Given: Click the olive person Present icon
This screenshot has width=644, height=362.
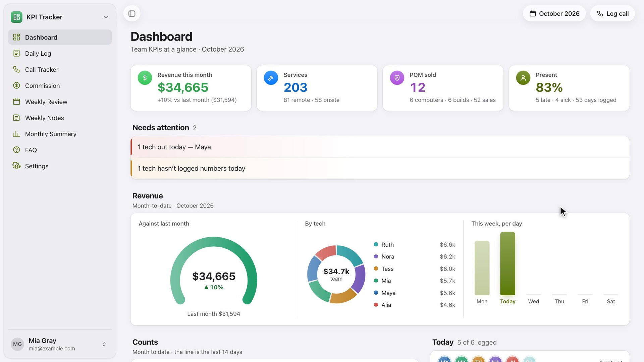Looking at the screenshot, I should pyautogui.click(x=523, y=78).
